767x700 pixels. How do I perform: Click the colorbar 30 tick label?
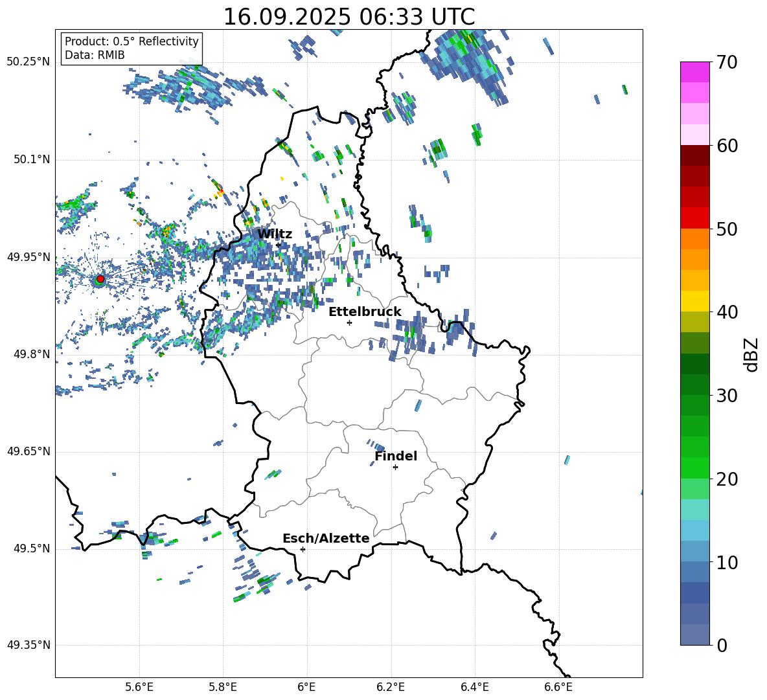[x=727, y=396]
